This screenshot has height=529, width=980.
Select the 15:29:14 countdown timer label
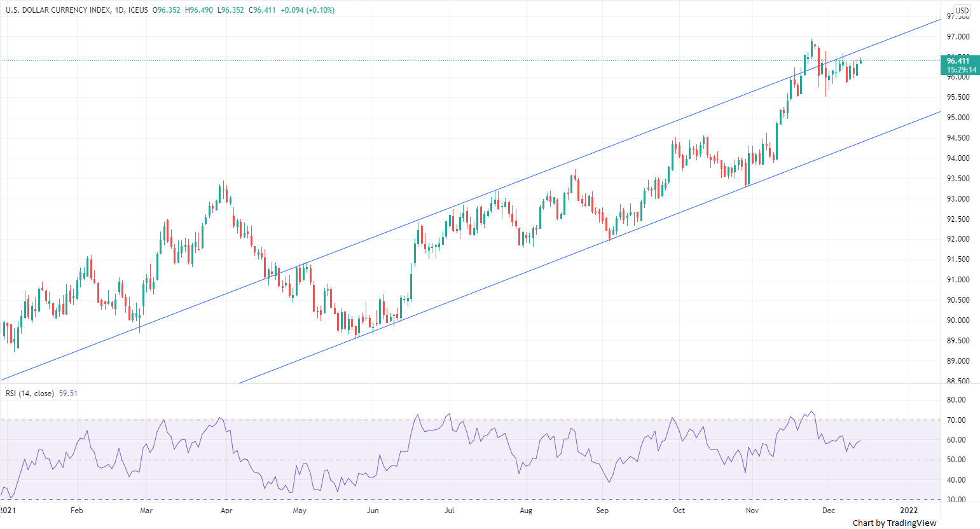tap(961, 70)
